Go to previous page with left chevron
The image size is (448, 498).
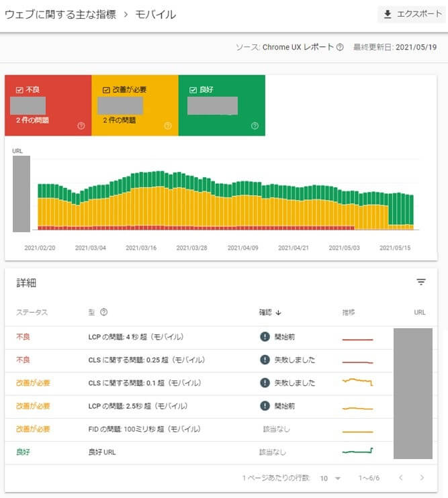(400, 478)
